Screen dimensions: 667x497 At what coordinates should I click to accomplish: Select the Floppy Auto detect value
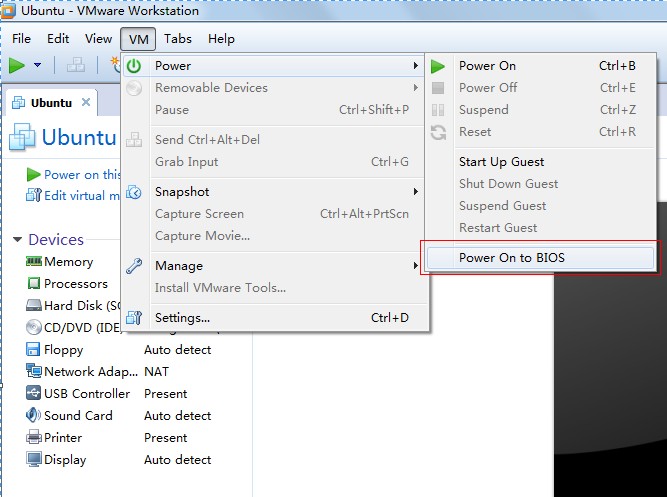coord(178,350)
